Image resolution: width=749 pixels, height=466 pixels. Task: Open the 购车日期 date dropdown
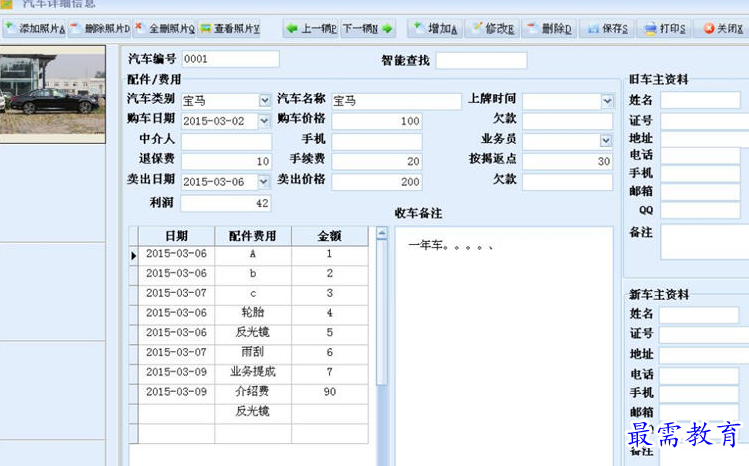(x=264, y=121)
